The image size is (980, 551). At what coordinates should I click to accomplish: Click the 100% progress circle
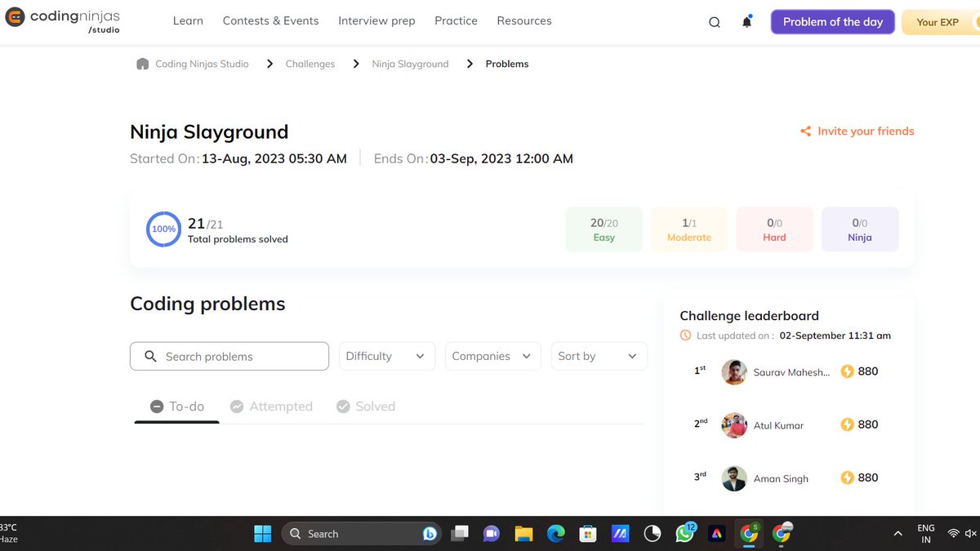163,229
